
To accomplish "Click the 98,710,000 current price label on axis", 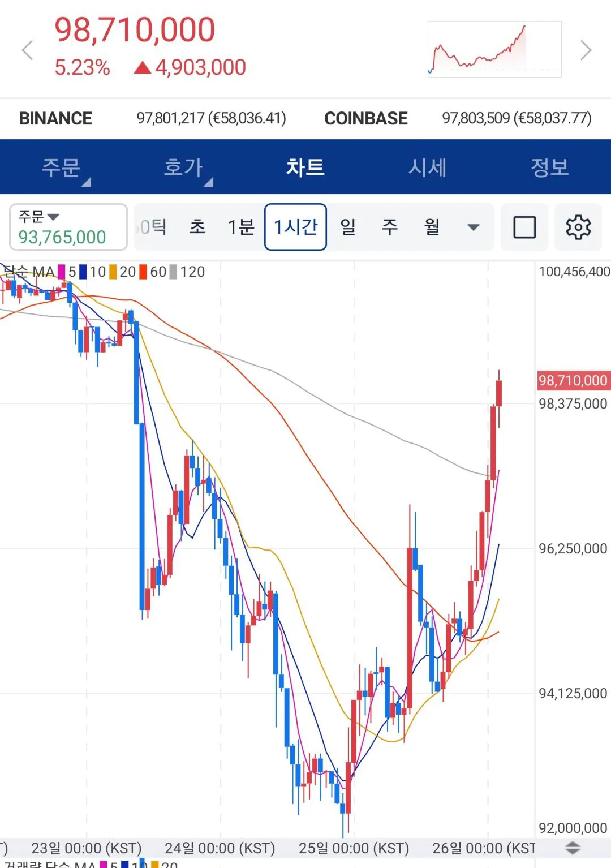I will pos(573,380).
